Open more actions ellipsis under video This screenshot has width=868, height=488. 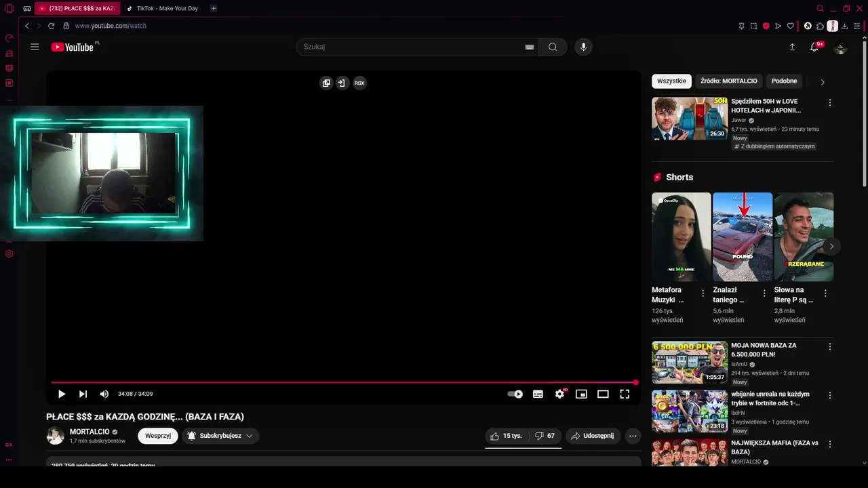pyautogui.click(x=633, y=436)
